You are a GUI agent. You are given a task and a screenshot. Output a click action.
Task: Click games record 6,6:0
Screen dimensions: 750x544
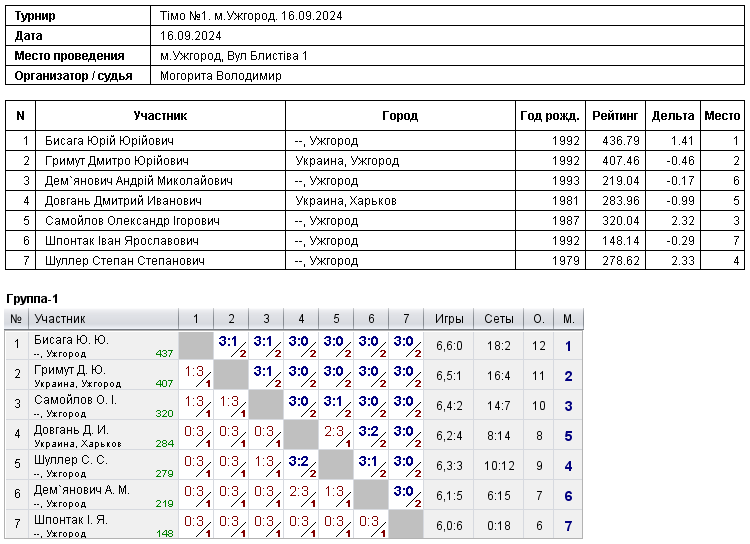click(x=449, y=346)
